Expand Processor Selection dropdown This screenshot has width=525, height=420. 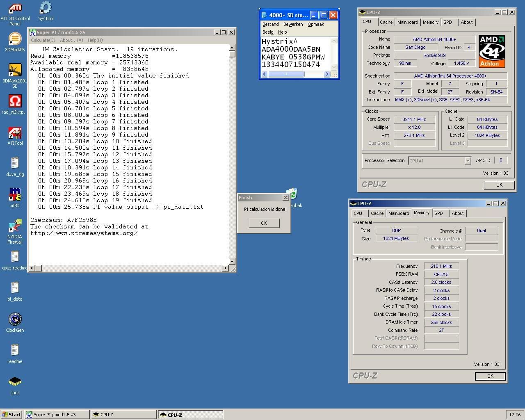[468, 161]
